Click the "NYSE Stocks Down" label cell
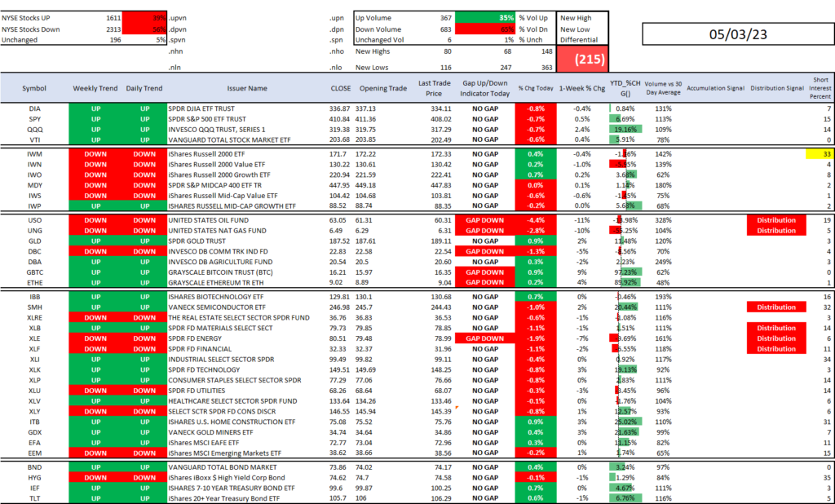Viewport: 835px width, 504px height. point(31,29)
